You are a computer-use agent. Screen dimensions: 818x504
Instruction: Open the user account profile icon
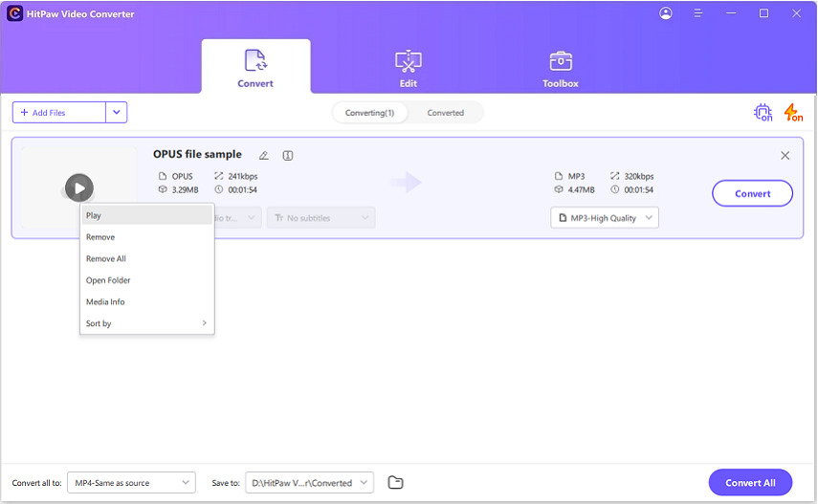click(x=666, y=13)
